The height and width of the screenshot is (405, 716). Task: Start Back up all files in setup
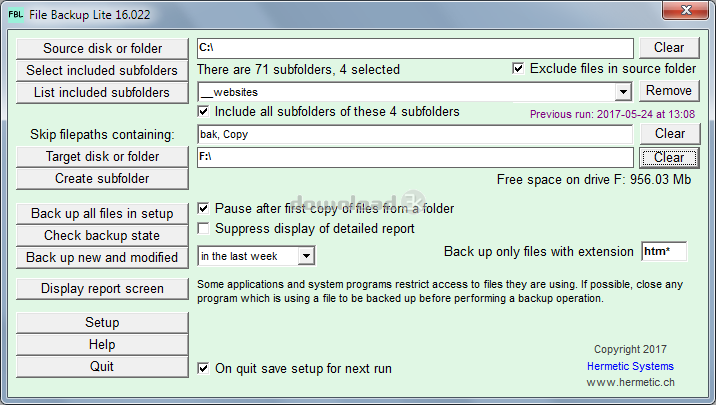(102, 214)
